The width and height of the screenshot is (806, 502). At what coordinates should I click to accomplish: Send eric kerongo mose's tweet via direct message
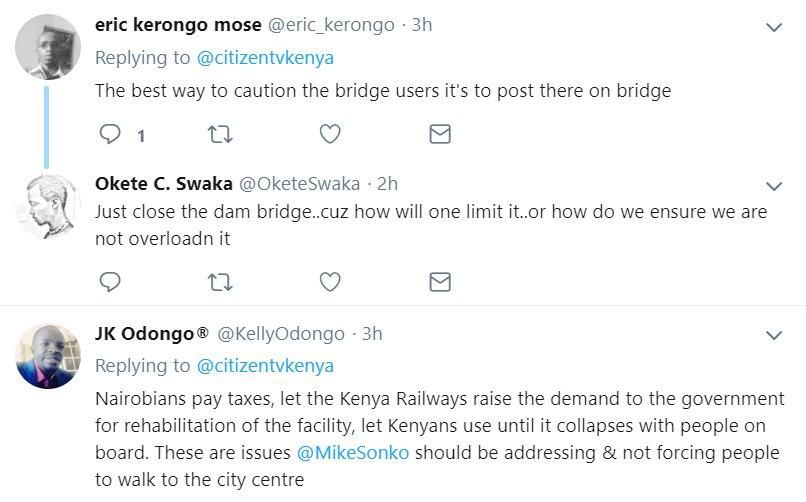point(439,134)
